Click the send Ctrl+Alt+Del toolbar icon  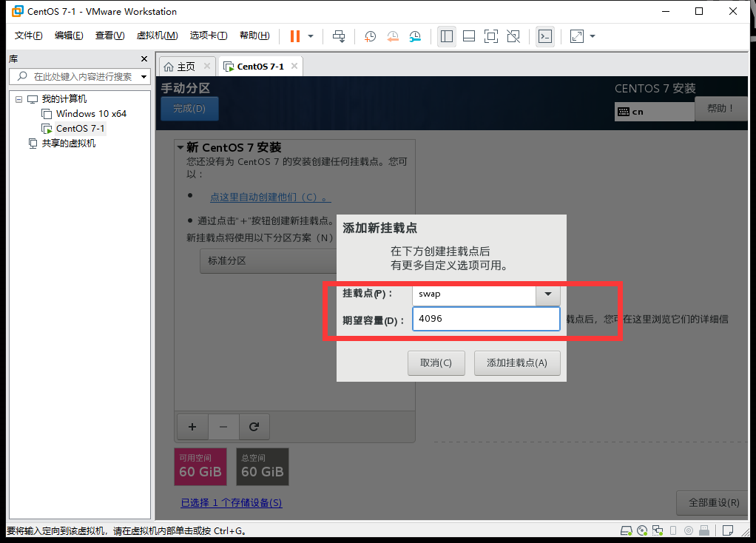tap(339, 36)
